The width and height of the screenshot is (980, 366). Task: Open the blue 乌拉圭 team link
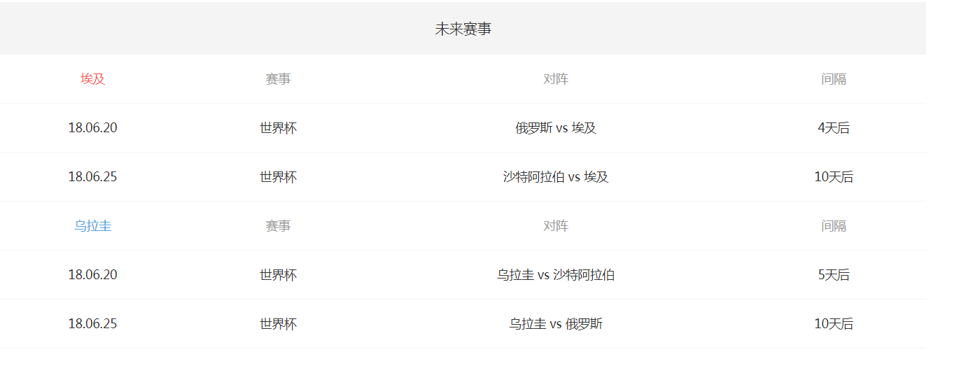pyautogui.click(x=92, y=226)
